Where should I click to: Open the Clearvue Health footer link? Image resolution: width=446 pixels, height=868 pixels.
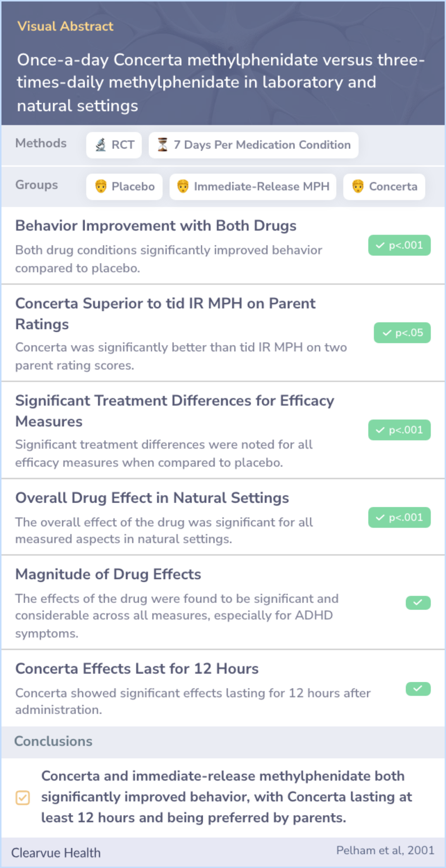56,853
